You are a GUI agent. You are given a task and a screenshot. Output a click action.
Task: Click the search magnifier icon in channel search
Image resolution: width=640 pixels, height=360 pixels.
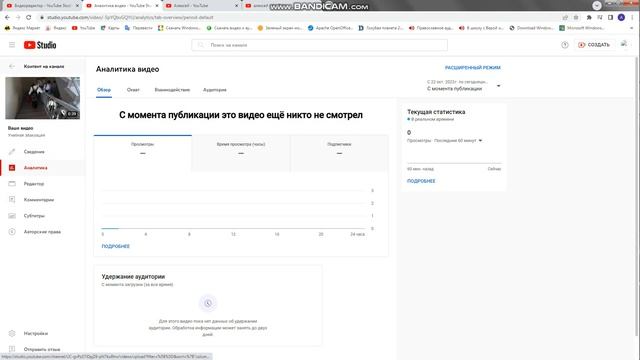200,45
